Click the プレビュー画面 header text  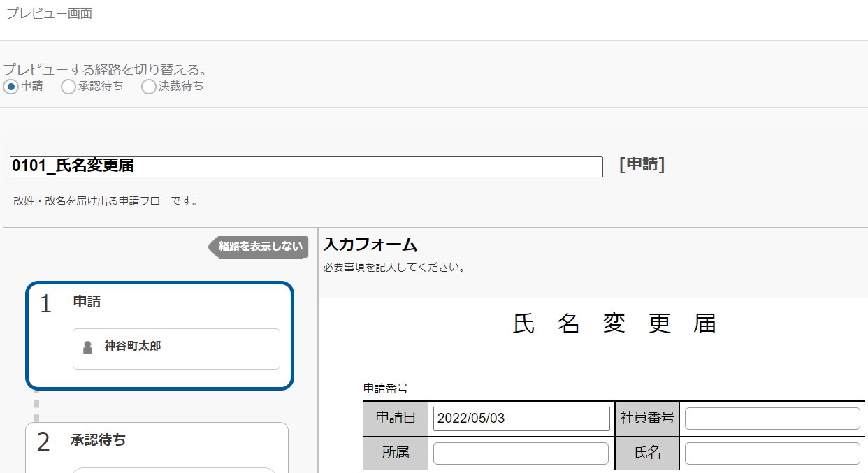(49, 14)
